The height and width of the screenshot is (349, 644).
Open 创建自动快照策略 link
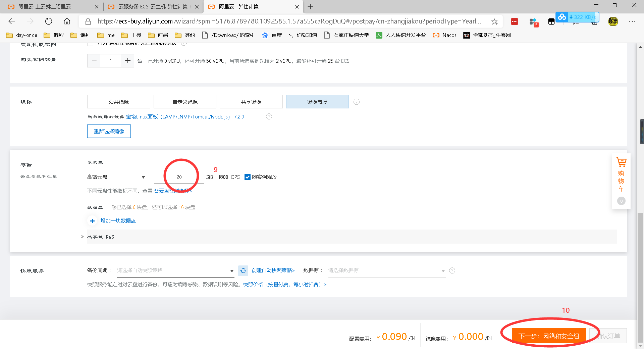coord(273,270)
